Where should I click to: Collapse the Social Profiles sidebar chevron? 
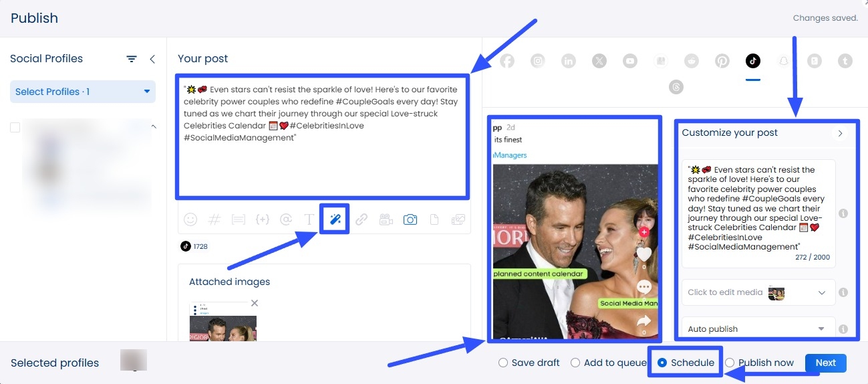tap(152, 59)
